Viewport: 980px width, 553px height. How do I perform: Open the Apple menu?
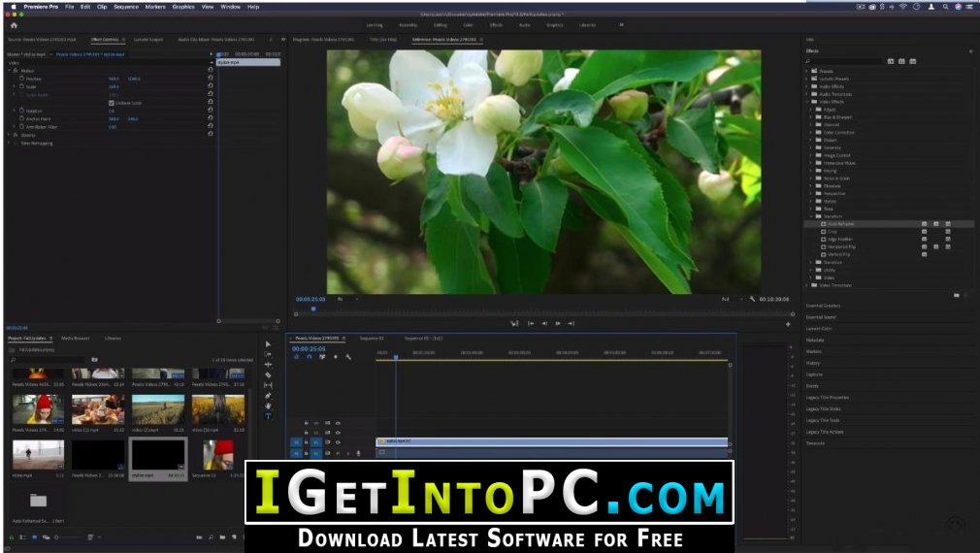click(13, 6)
